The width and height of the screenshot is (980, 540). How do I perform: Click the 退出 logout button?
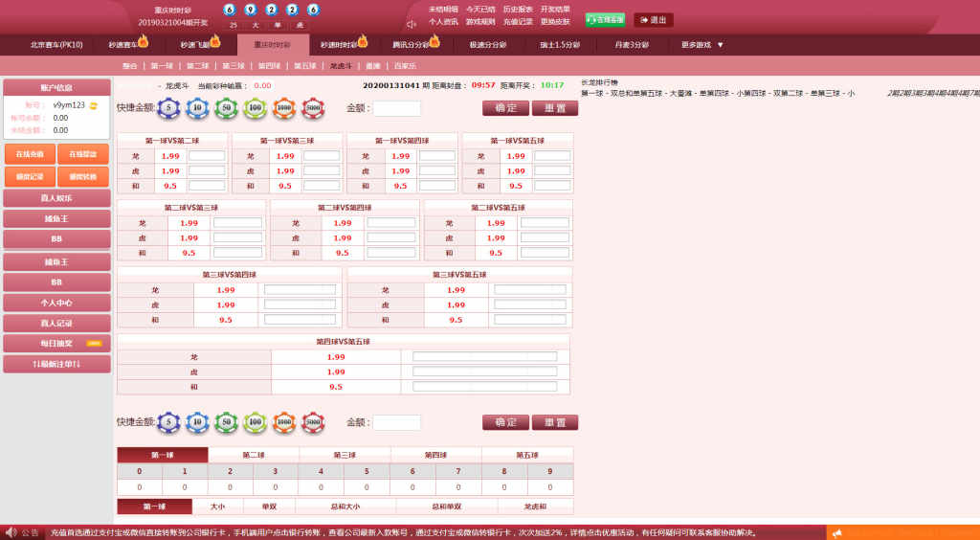pyautogui.click(x=654, y=20)
